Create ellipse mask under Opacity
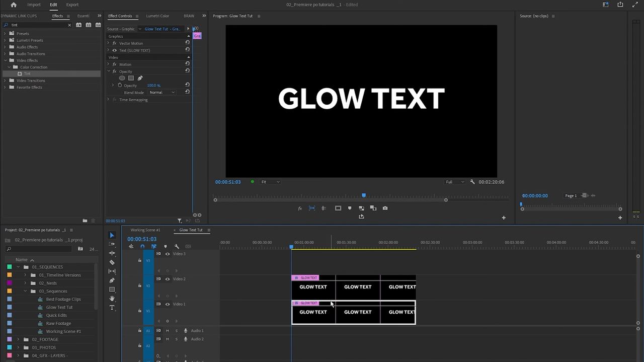Image resolution: width=644 pixels, height=362 pixels. [122, 78]
